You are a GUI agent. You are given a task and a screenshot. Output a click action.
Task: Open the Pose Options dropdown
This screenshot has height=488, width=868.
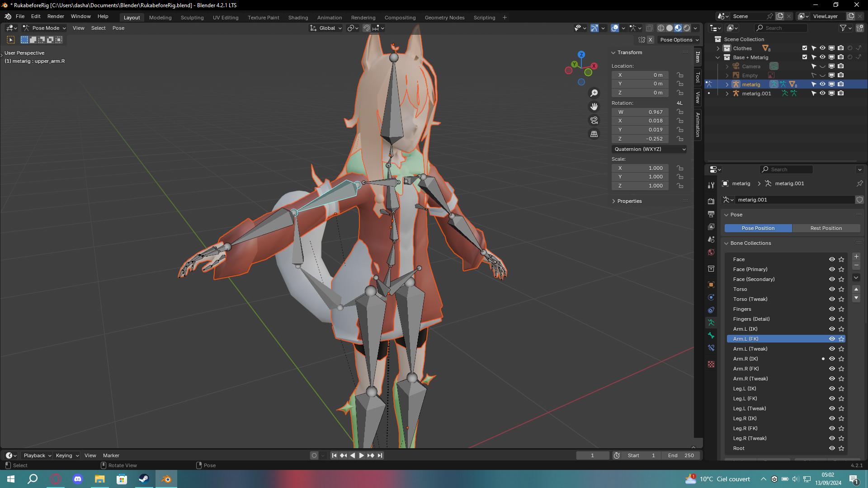pos(679,40)
